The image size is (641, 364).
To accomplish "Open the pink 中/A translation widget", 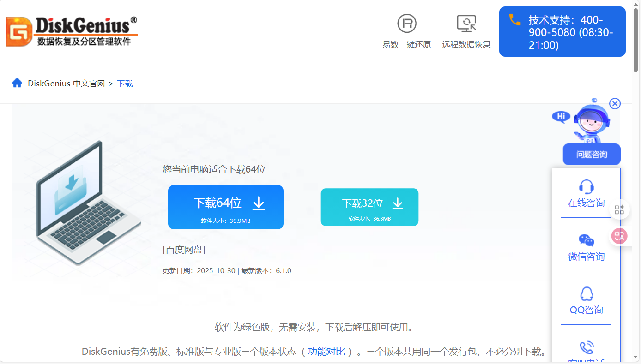I will (619, 236).
